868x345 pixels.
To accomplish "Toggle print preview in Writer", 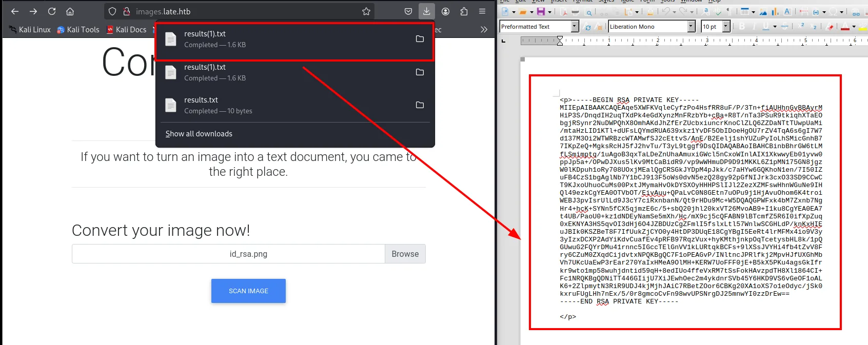I will tap(589, 13).
